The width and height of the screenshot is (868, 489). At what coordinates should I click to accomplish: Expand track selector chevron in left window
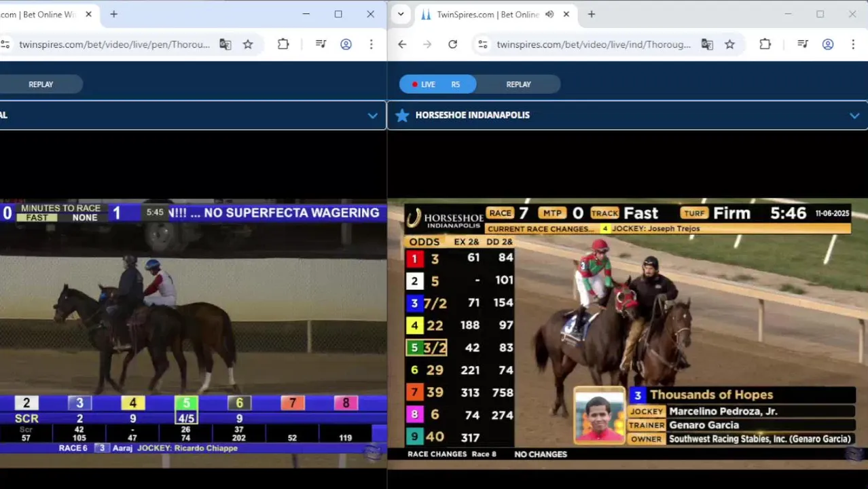coord(372,115)
